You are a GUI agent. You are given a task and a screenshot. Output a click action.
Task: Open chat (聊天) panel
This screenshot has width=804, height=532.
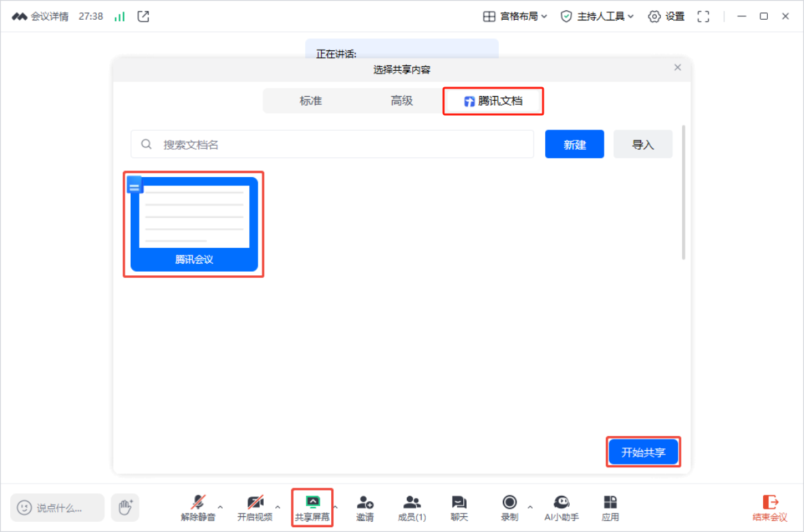(459, 508)
